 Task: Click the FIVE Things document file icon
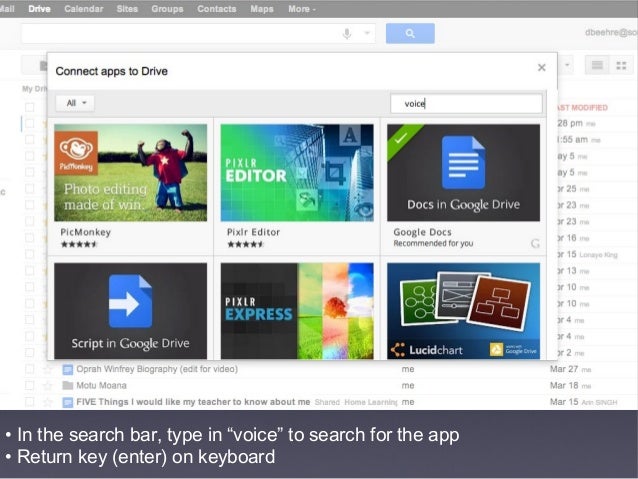(x=68, y=402)
